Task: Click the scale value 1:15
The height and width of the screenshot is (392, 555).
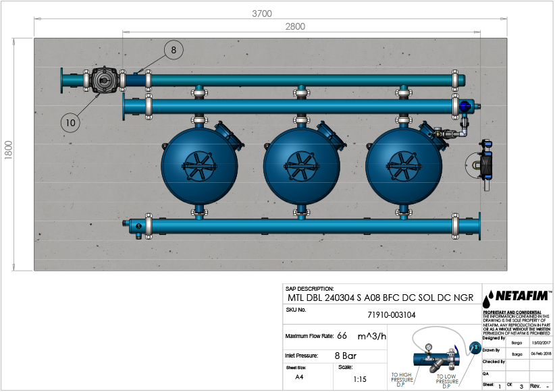Action: pos(361,380)
